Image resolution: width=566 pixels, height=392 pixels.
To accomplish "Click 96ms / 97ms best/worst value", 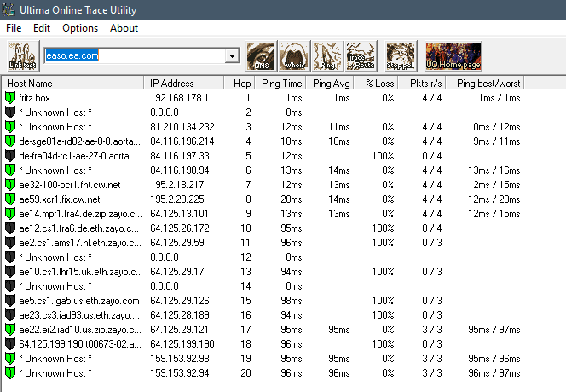I will click(x=494, y=373).
